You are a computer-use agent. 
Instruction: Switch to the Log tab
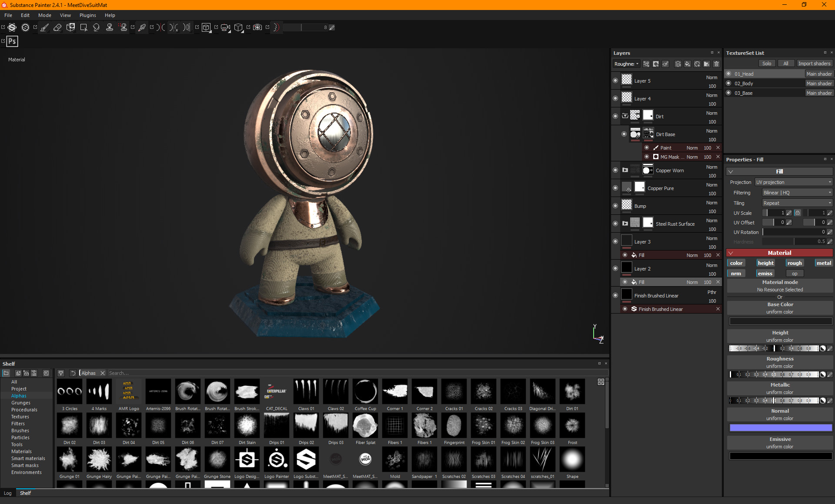click(x=8, y=493)
